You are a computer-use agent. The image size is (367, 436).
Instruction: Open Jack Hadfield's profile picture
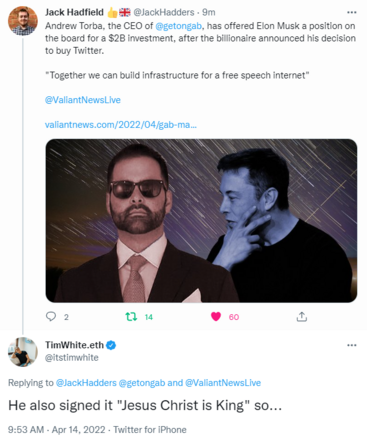point(23,21)
